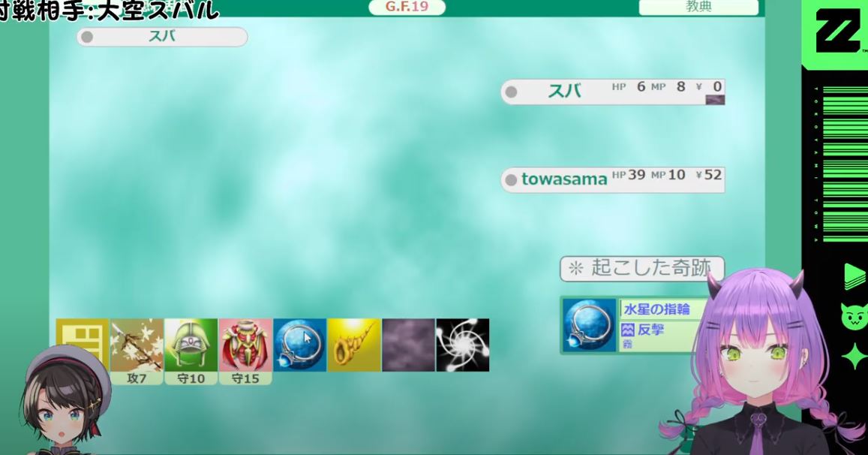Select the スバ player status bar
The image size is (868, 455).
[x=613, y=92]
